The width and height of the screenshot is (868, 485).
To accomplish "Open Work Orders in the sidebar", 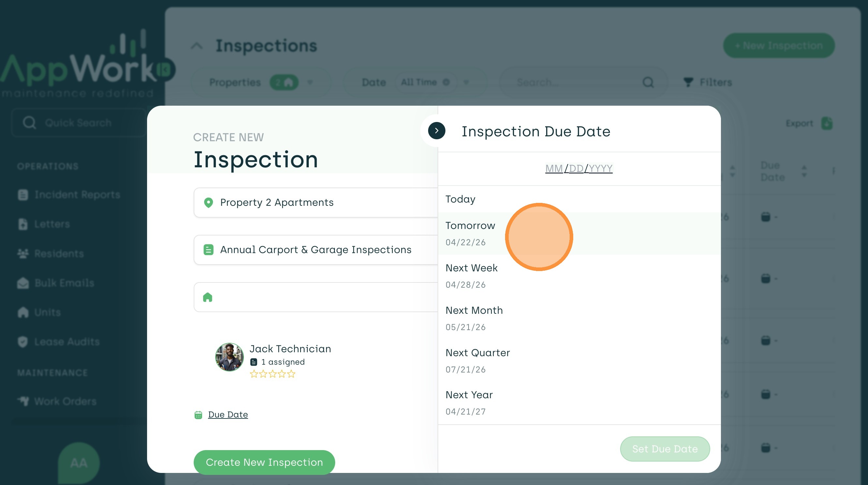I will coord(65,402).
